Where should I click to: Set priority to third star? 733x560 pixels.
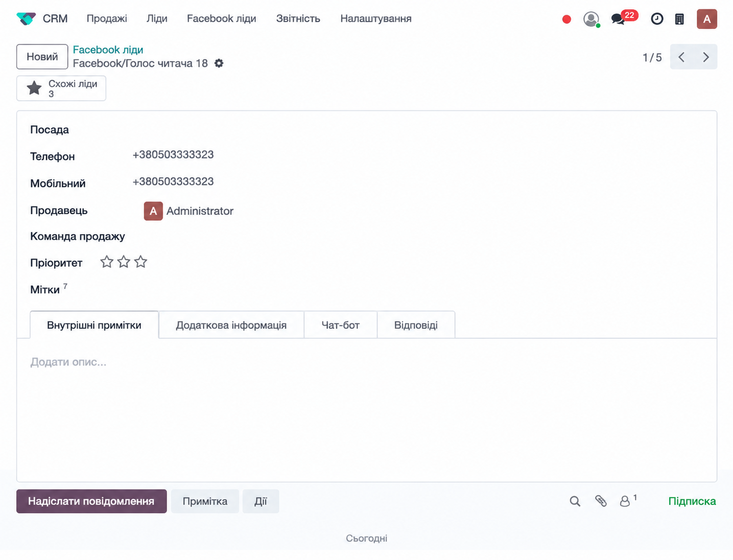click(x=140, y=262)
